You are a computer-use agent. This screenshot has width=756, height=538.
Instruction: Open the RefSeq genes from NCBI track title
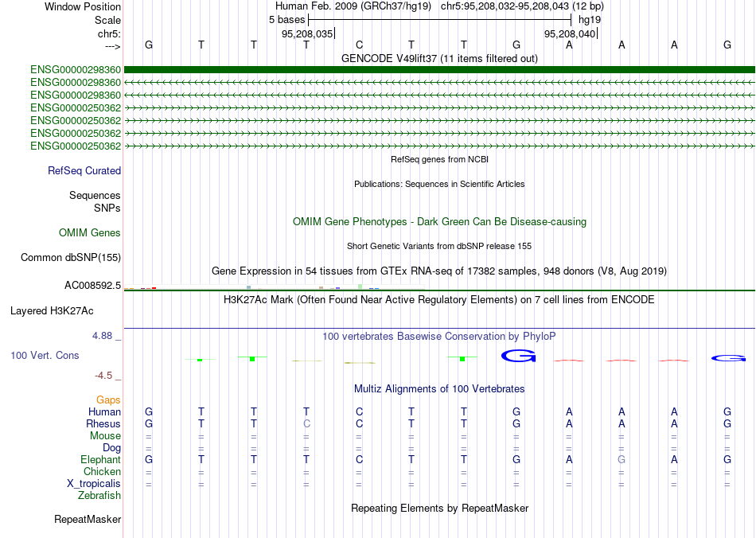pos(439,159)
